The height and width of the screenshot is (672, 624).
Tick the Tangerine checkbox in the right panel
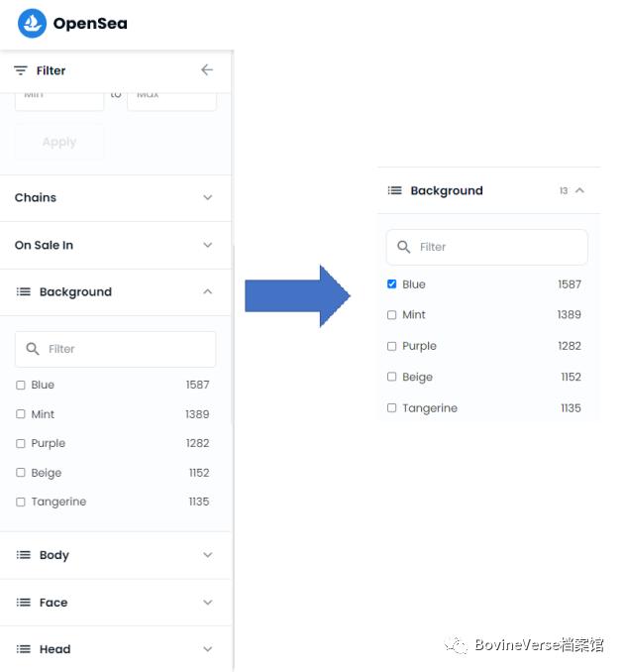click(392, 408)
